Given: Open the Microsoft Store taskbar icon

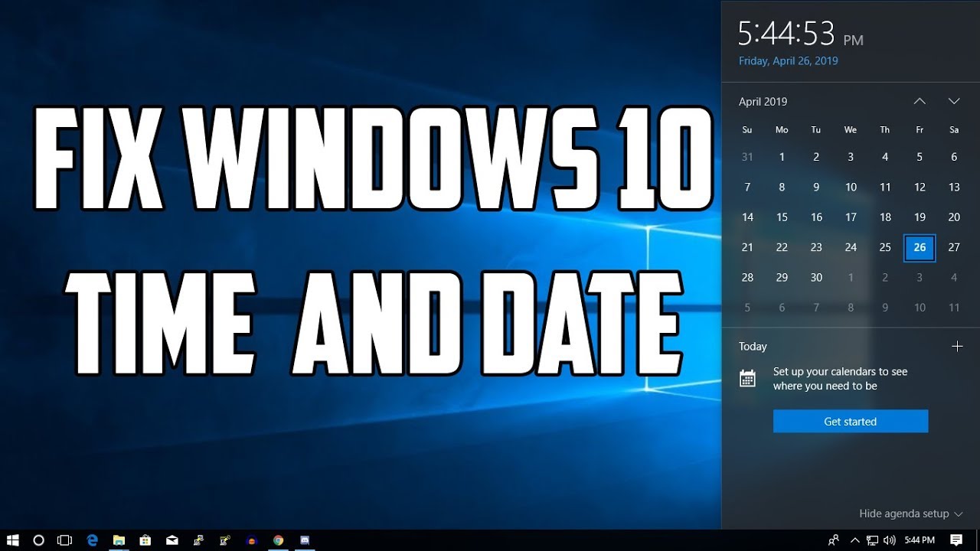Looking at the screenshot, I should pyautogui.click(x=145, y=540).
